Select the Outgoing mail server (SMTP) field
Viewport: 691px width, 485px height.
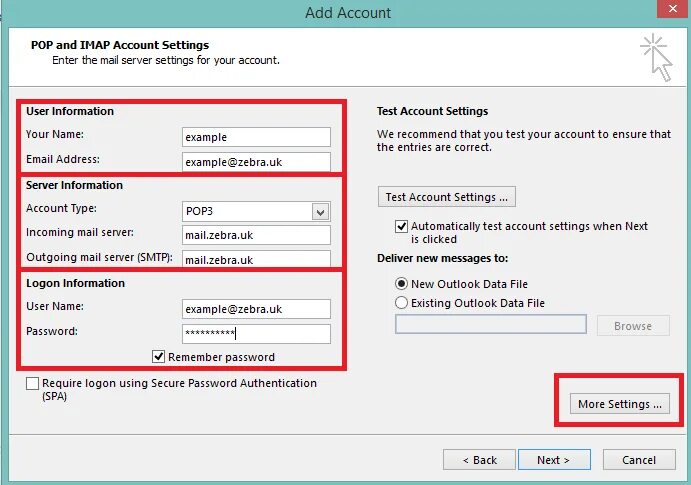click(256, 260)
